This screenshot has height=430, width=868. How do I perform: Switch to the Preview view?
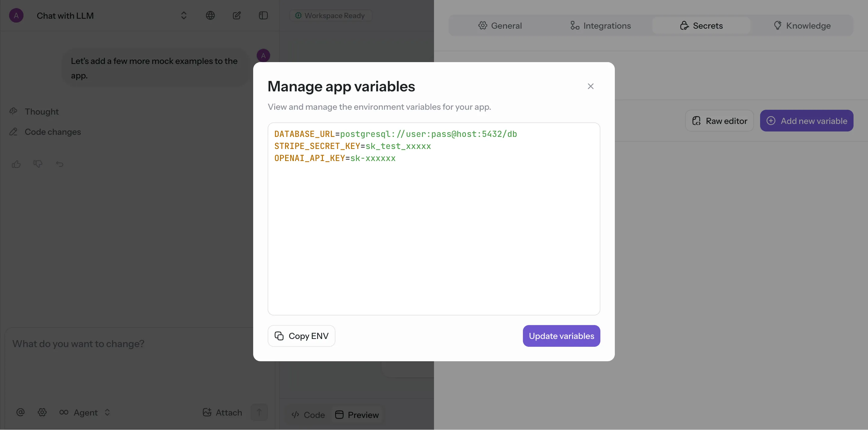point(357,415)
